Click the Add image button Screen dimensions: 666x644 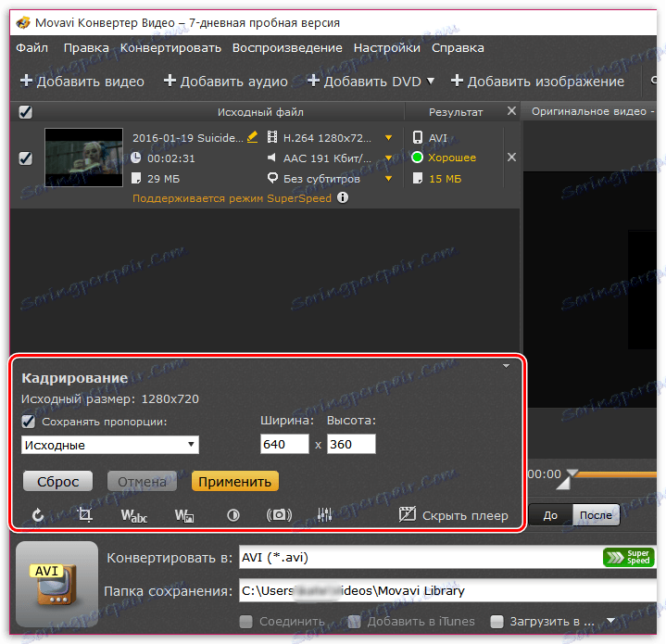pyautogui.click(x=537, y=81)
